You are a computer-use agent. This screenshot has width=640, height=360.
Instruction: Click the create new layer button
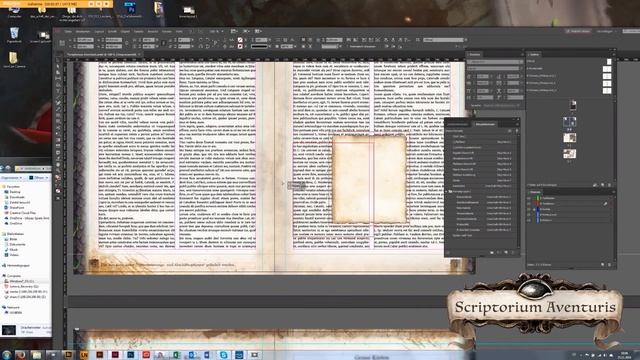tap(602, 264)
